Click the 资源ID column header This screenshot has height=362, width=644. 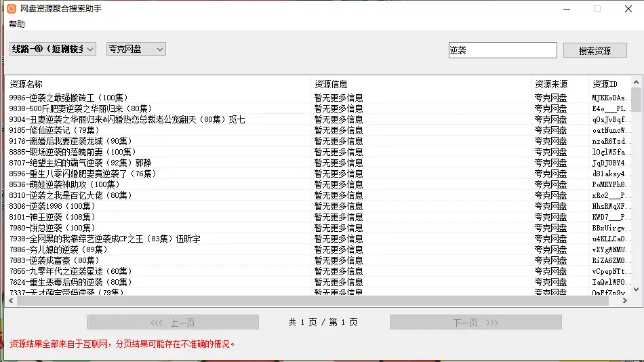[x=605, y=84]
